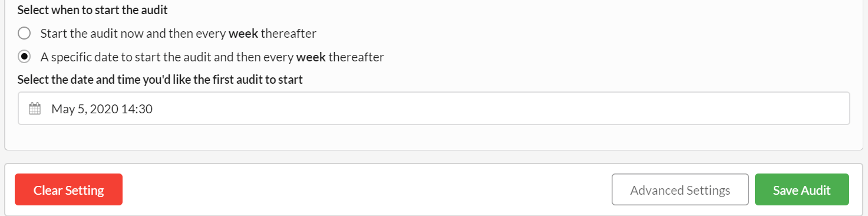The width and height of the screenshot is (868, 216).
Task: Click the 'Select the date and time' field label
Action: [160, 80]
